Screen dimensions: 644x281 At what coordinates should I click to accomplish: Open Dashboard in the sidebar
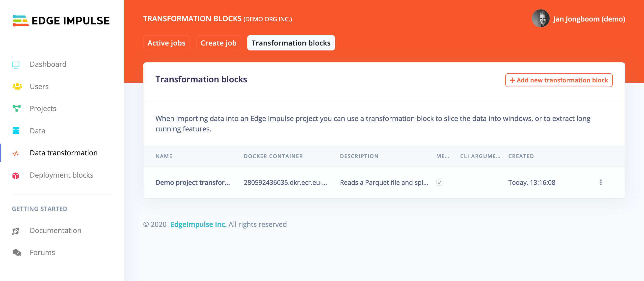coord(48,64)
